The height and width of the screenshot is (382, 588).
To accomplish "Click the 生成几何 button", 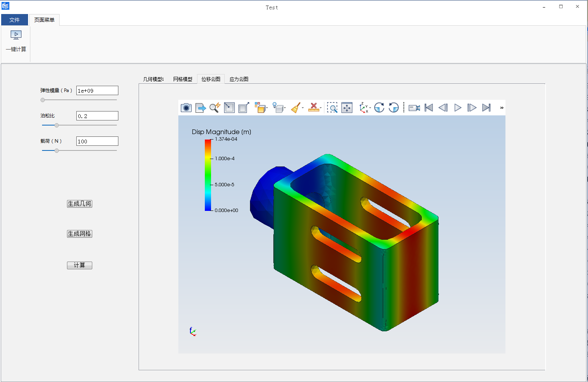I will [79, 203].
